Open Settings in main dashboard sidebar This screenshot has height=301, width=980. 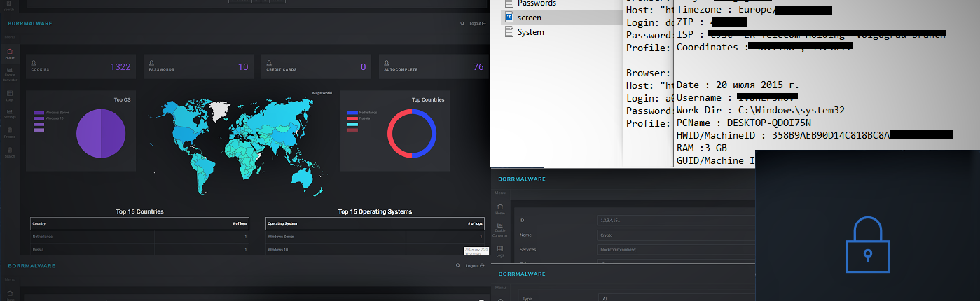coord(10,114)
